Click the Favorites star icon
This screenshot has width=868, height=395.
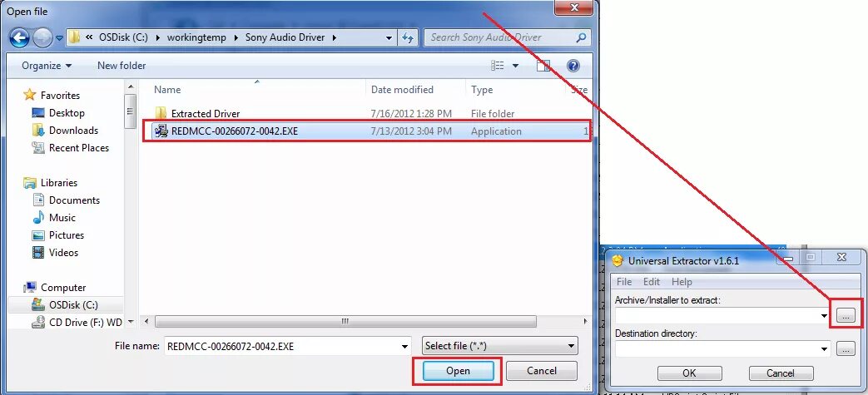[29, 95]
